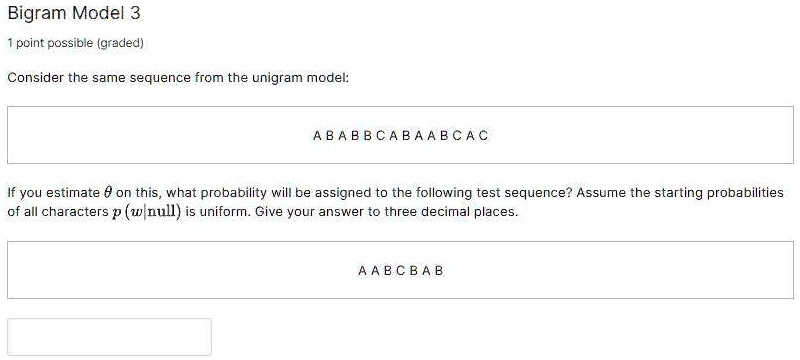Click the p(w|null) formula
Screen dimensions: 800x360
coord(146,212)
